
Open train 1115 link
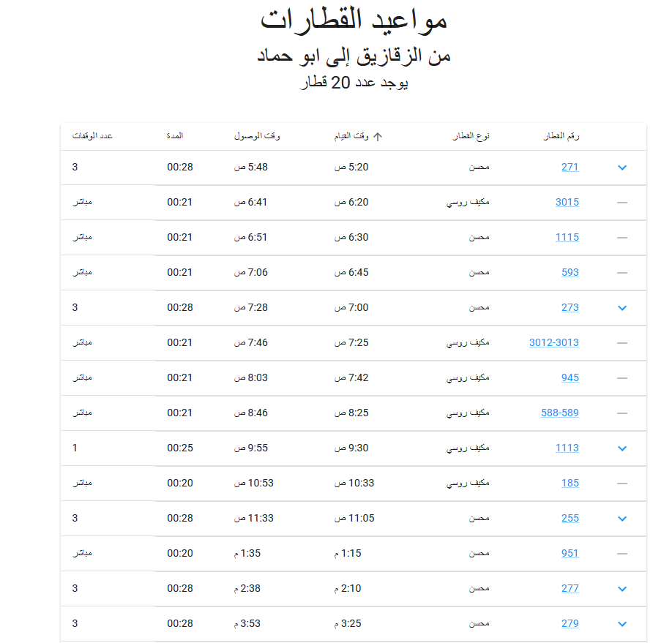(567, 237)
